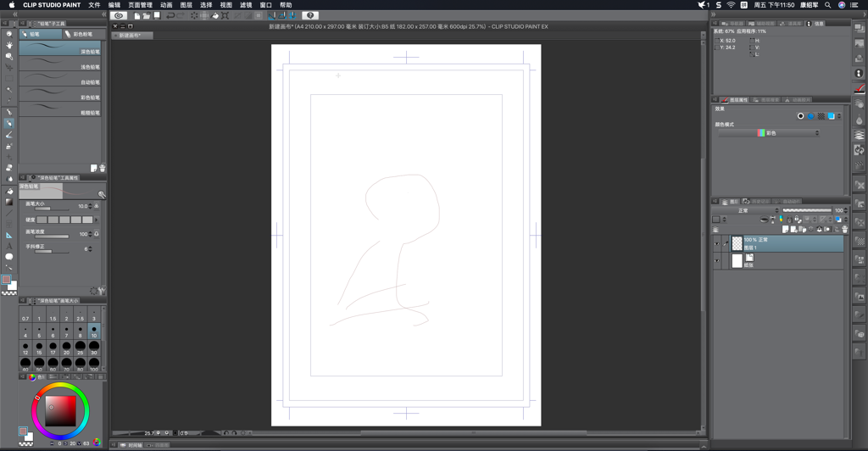Select brush size 10 preset
The width and height of the screenshot is (868, 451).
pyautogui.click(x=95, y=331)
